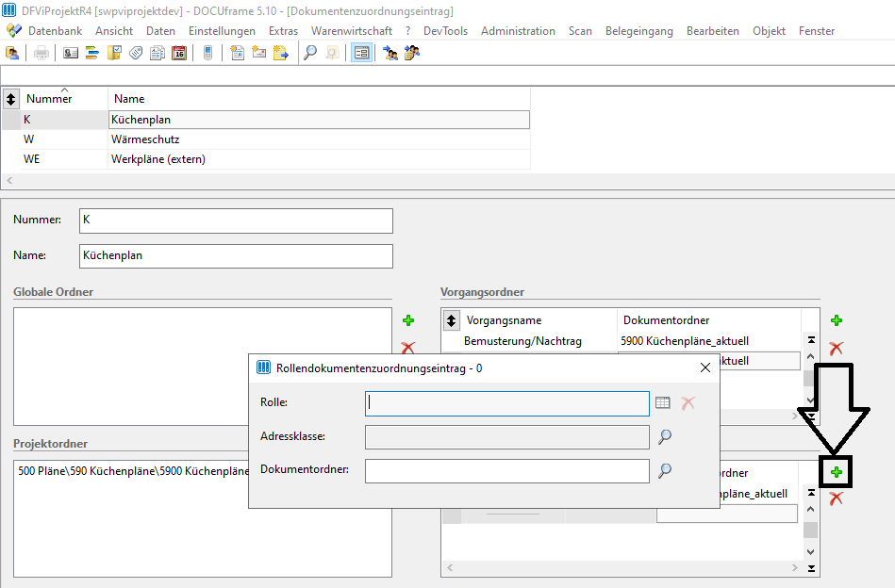This screenshot has height=588, width=895.
Task: Sort list by Name column header
Action: tap(319, 99)
